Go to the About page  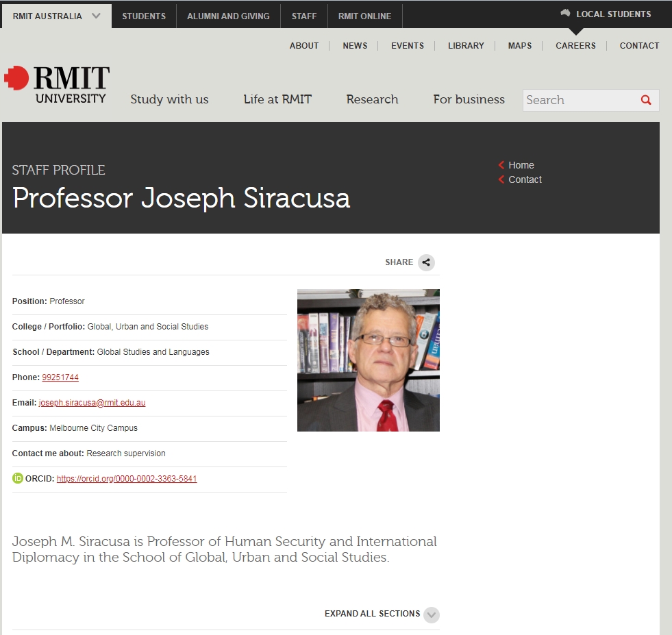(x=304, y=46)
